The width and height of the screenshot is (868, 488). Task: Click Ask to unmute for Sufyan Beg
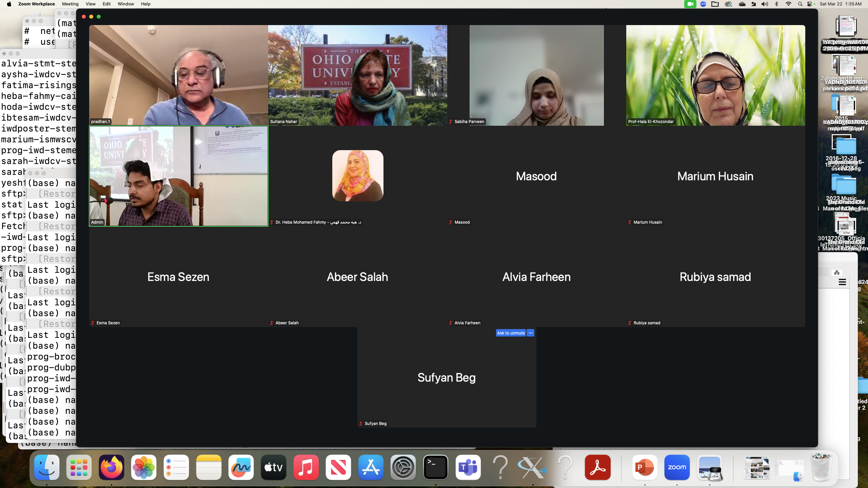tap(511, 333)
